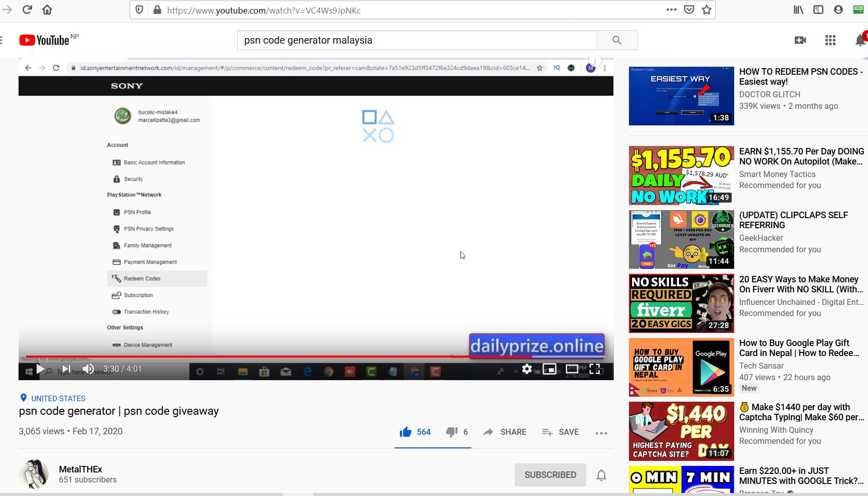Click Tech Sansar channel name
The width and height of the screenshot is (868, 496).
[761, 366]
